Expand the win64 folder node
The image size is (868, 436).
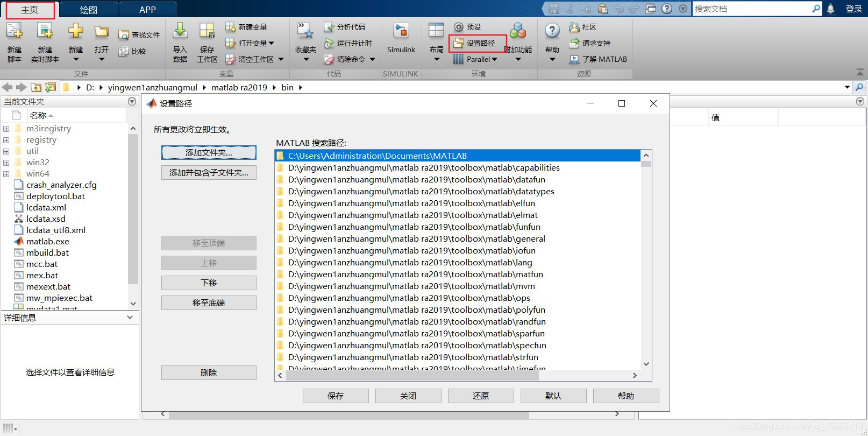[x=6, y=174]
